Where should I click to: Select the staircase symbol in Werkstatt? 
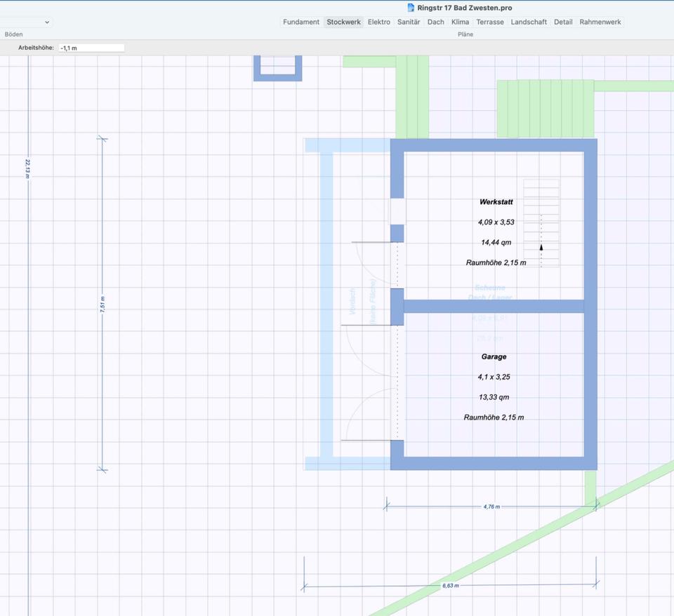541,223
